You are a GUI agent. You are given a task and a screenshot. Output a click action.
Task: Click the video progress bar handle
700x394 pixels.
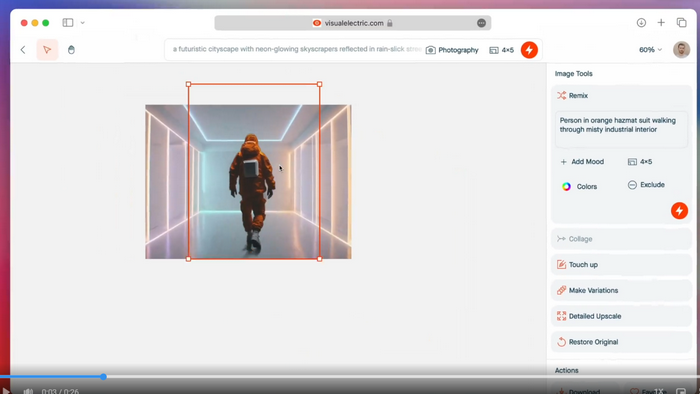[x=103, y=377]
